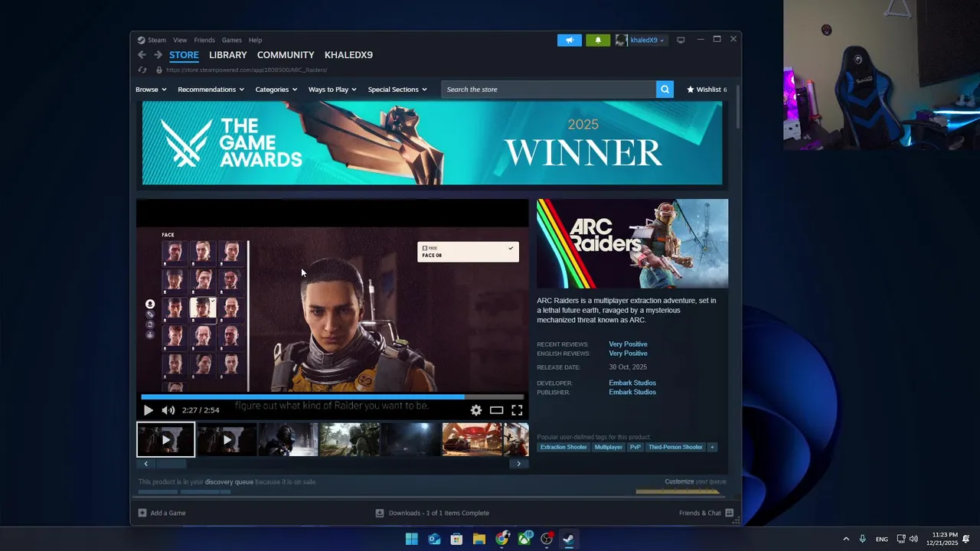Open OBS Studio from the taskbar
Screen dimensions: 980x551
(547, 539)
